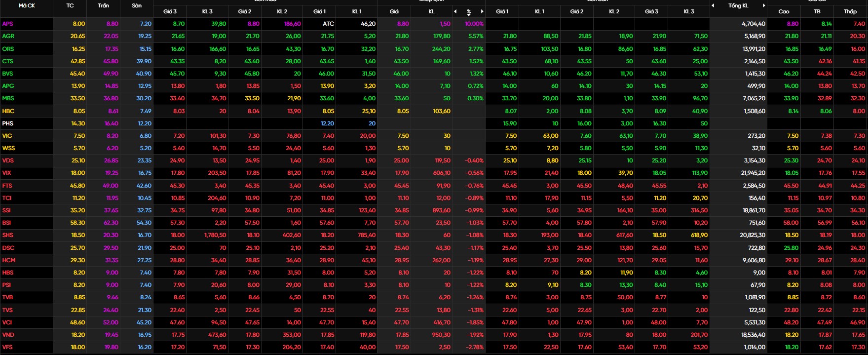The width and height of the screenshot is (868, 355).
Task: Click the 12.20 bid price in PHS row
Action: [327, 123]
